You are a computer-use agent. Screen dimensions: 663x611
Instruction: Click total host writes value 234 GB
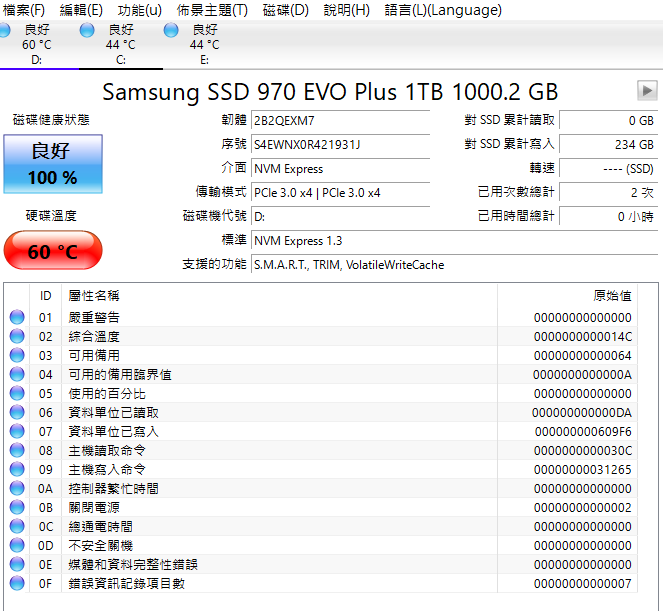click(x=608, y=145)
